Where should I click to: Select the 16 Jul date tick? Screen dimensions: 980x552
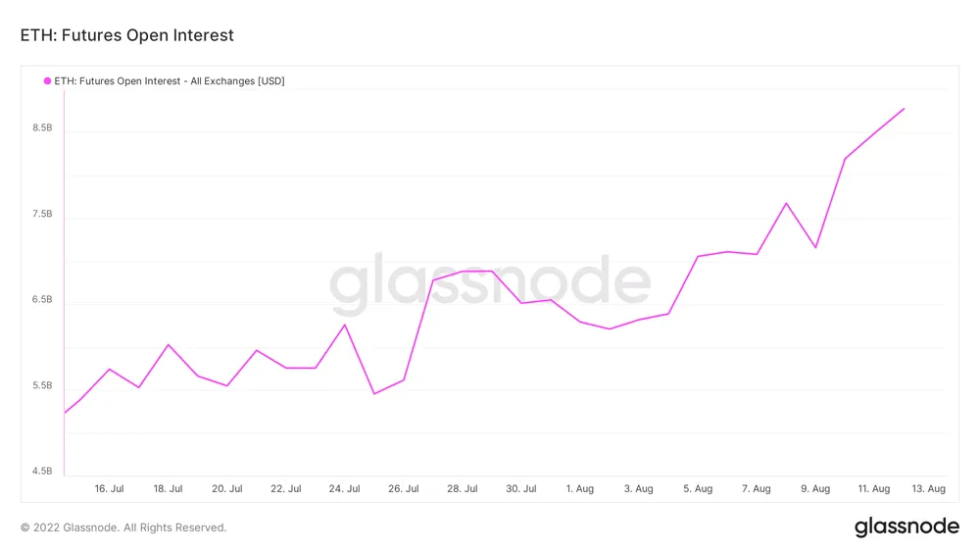109,488
